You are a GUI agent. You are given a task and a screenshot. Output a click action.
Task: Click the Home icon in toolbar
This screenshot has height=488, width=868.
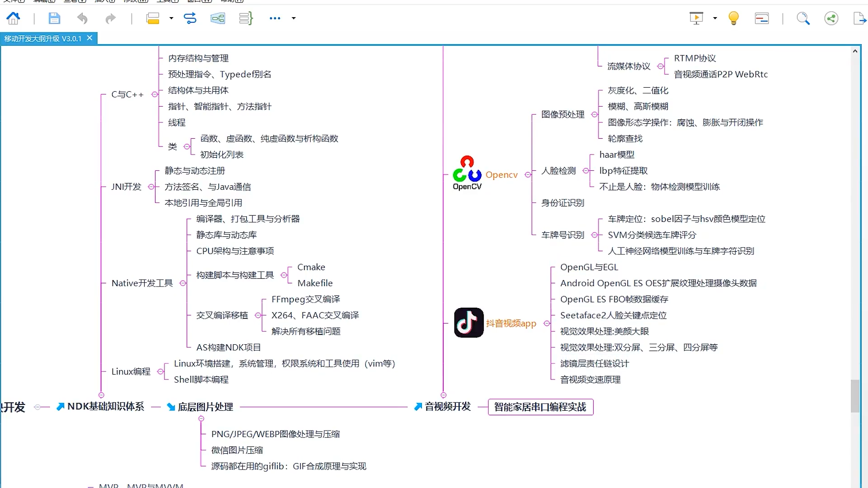13,18
